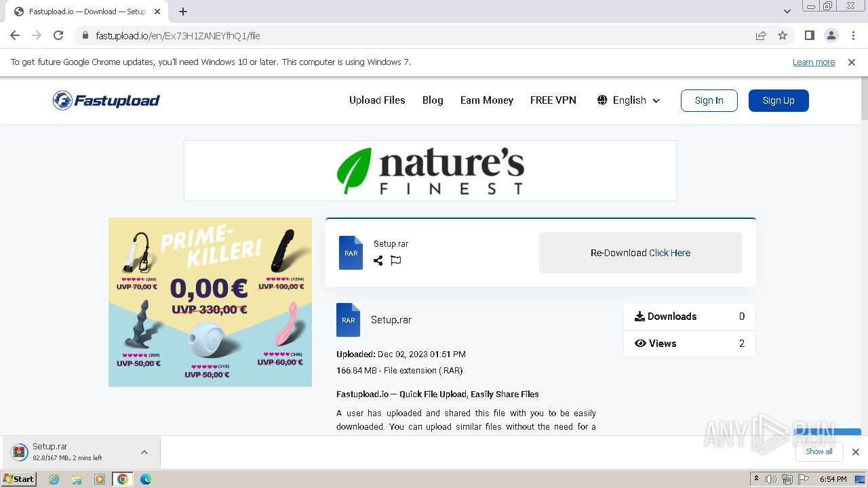Image resolution: width=868 pixels, height=488 pixels.
Task: Expand the English language dropdown
Action: pyautogui.click(x=629, y=100)
